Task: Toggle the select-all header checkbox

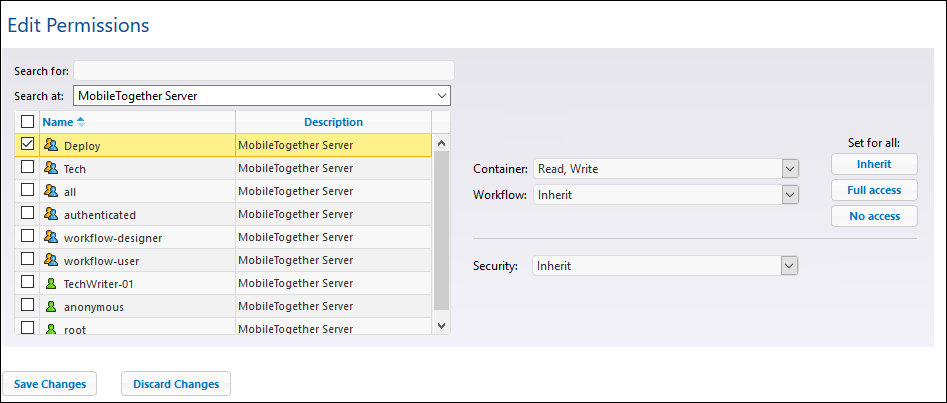Action: click(27, 122)
